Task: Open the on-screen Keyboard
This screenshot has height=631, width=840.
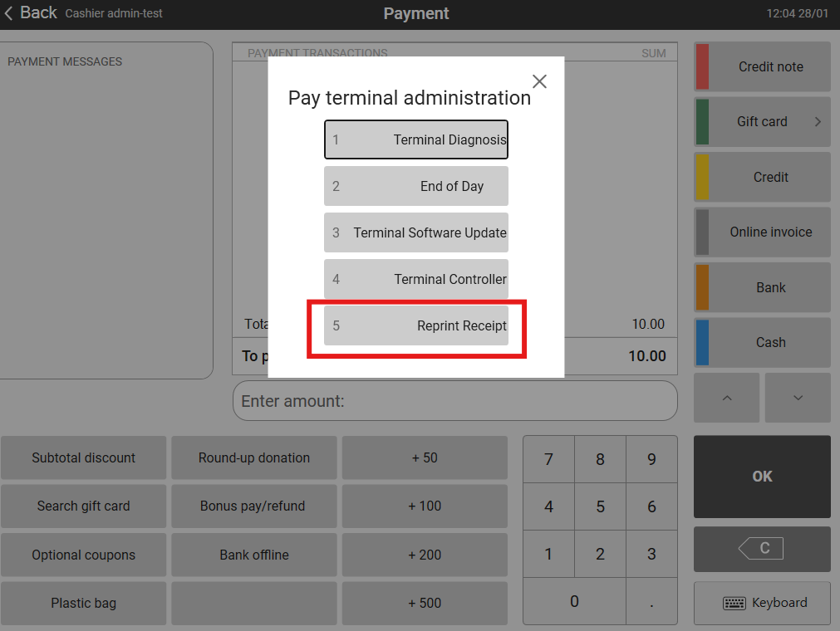Action: [762, 603]
